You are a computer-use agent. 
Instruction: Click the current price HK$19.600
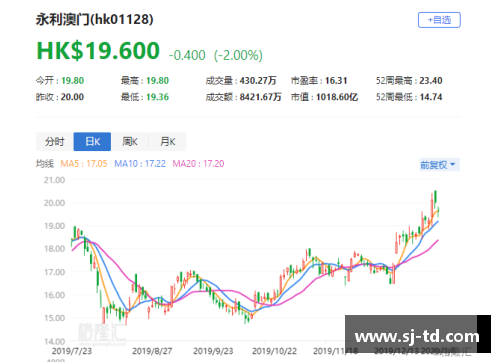tap(98, 51)
